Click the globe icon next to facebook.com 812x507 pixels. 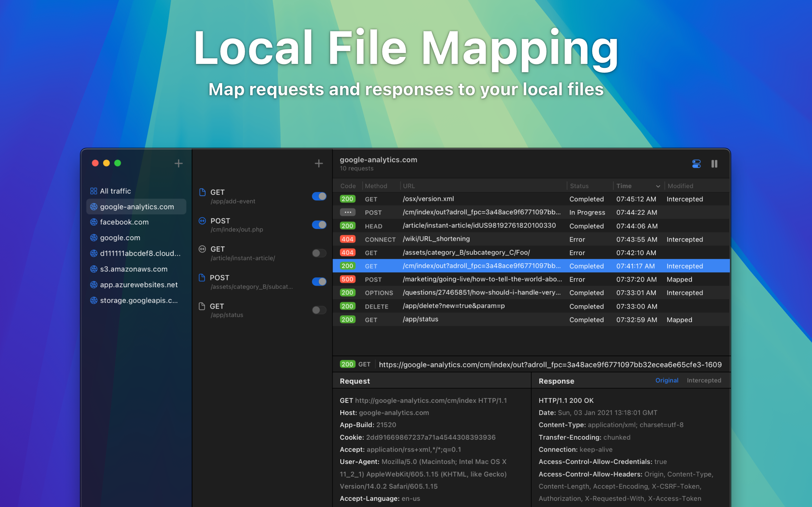pyautogui.click(x=93, y=222)
